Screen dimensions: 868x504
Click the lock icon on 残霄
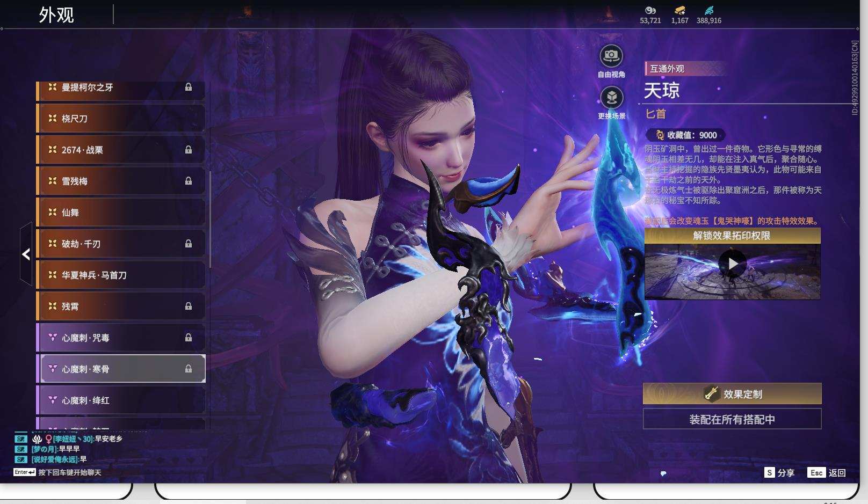[x=189, y=306]
